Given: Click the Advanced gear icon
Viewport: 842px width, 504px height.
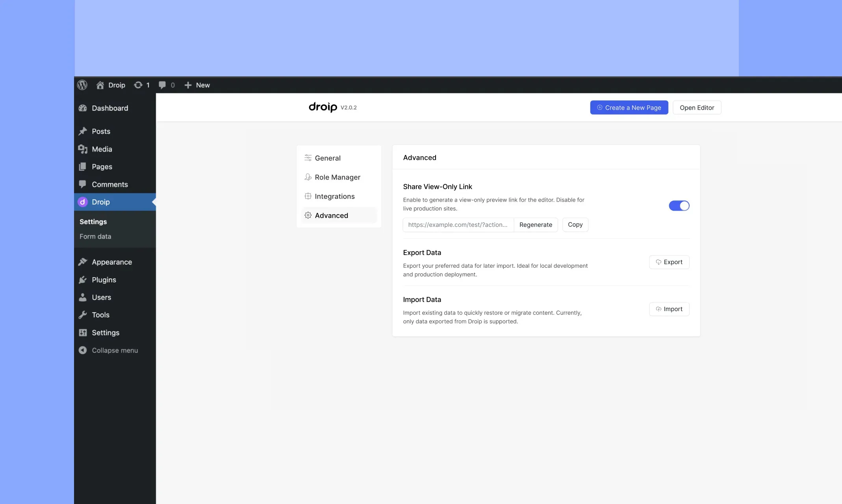Looking at the screenshot, I should click(x=308, y=215).
